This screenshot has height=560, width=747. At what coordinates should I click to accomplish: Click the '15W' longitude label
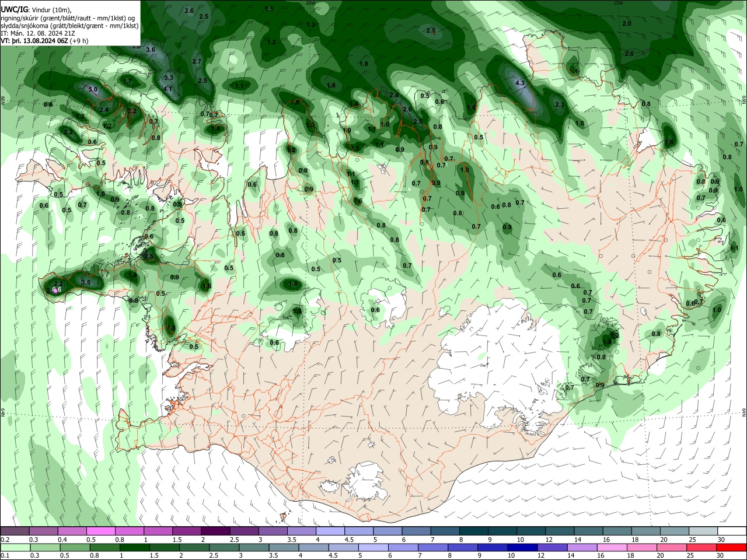tap(619, 3)
